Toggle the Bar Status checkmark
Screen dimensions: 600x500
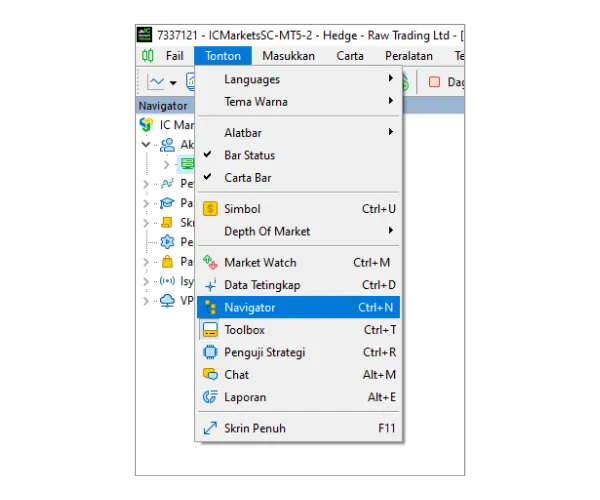[298, 155]
